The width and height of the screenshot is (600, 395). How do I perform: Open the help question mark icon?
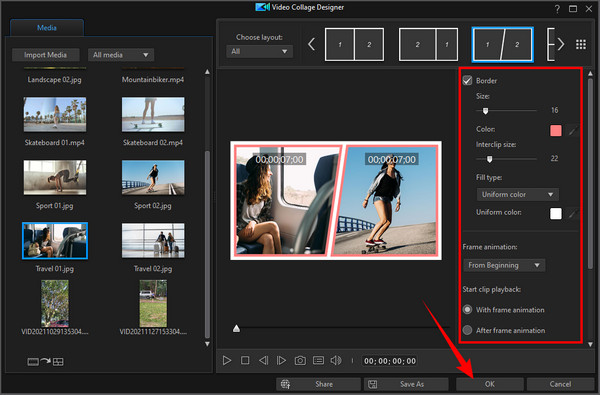[557, 9]
